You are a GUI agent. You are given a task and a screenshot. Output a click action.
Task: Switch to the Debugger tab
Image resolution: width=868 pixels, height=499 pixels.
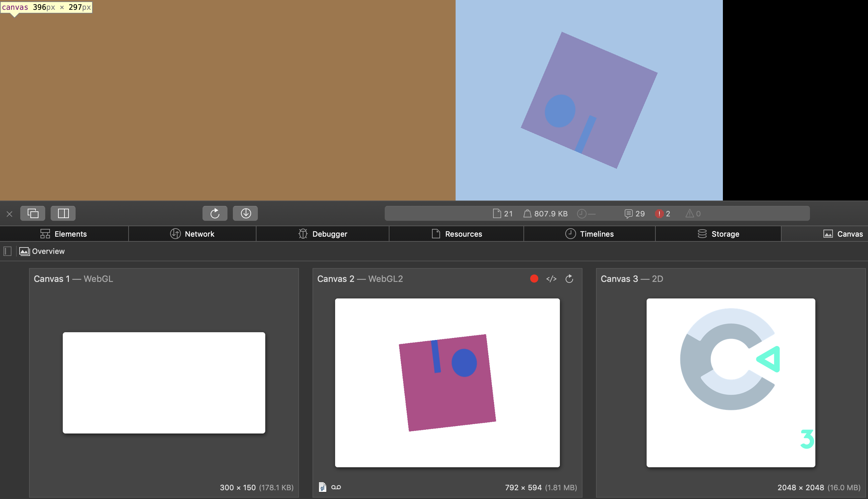tap(322, 234)
